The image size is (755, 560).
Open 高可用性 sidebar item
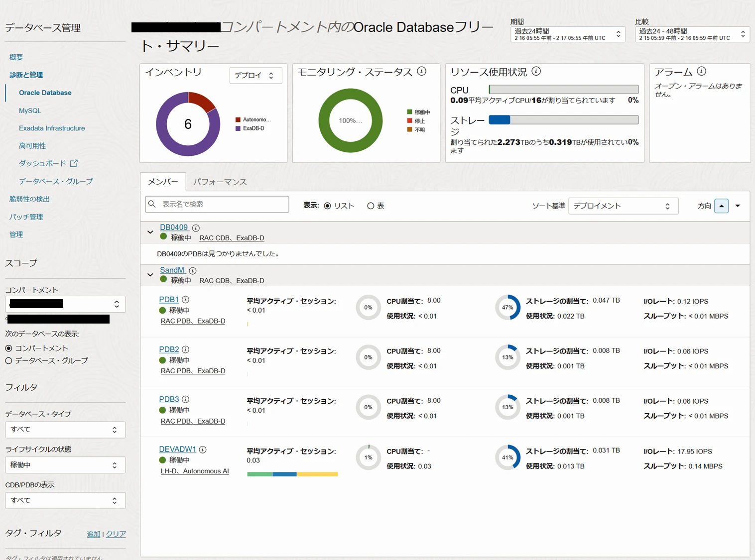[x=32, y=146]
